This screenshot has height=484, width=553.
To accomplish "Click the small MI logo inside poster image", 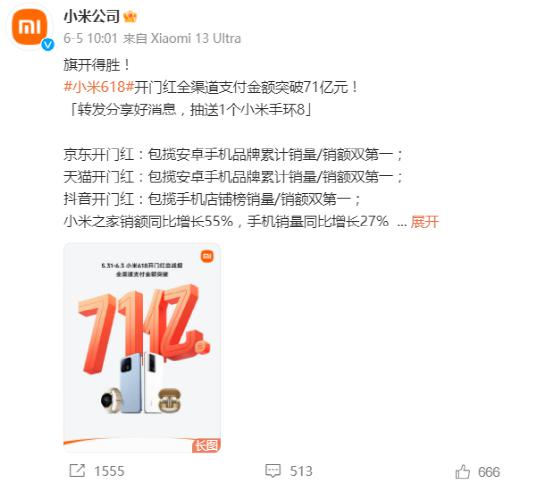I will [207, 256].
